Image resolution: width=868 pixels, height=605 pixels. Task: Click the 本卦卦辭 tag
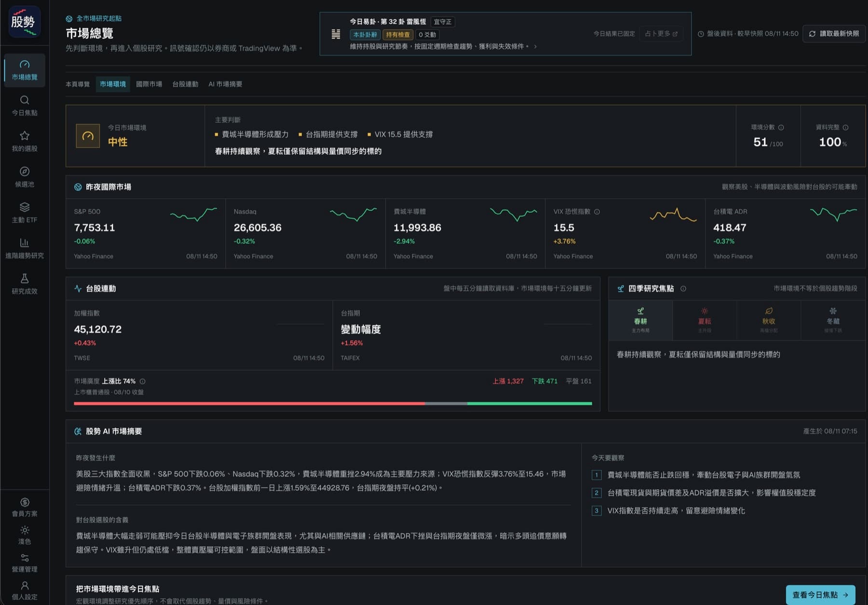click(x=365, y=35)
